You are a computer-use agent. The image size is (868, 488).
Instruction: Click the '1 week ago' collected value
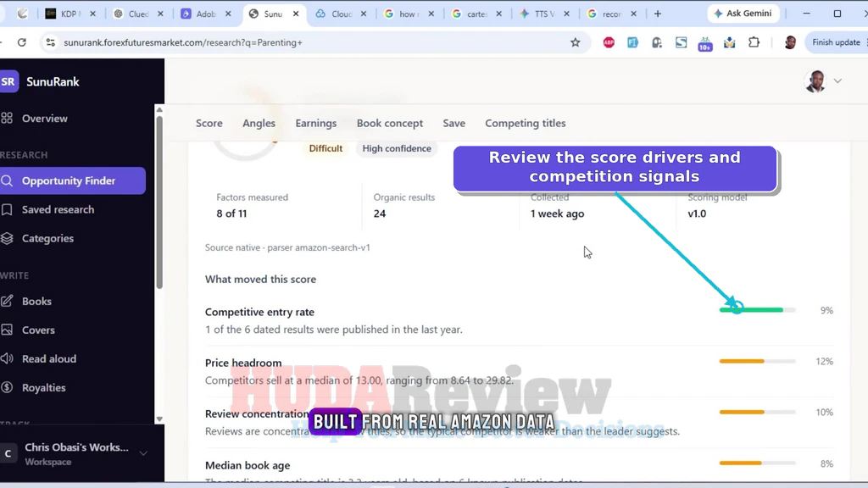tap(557, 213)
